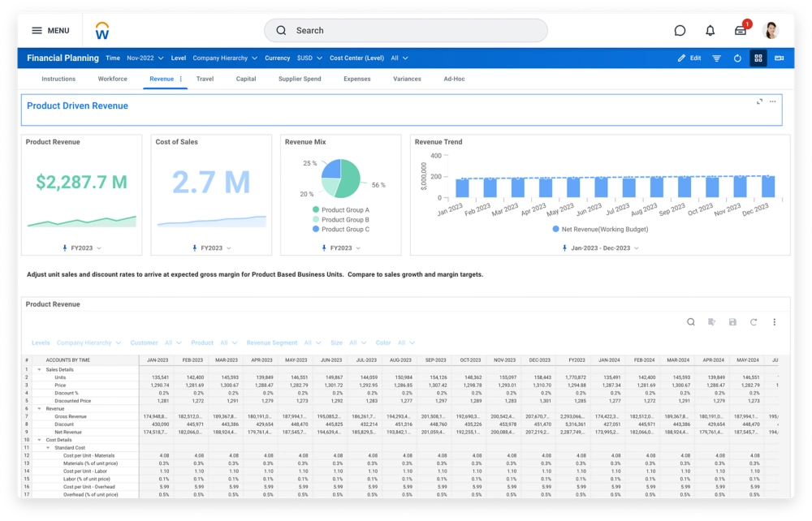Click the Product Group A legend swatch
Viewport: 812px width, 521px height.
pyautogui.click(x=316, y=210)
